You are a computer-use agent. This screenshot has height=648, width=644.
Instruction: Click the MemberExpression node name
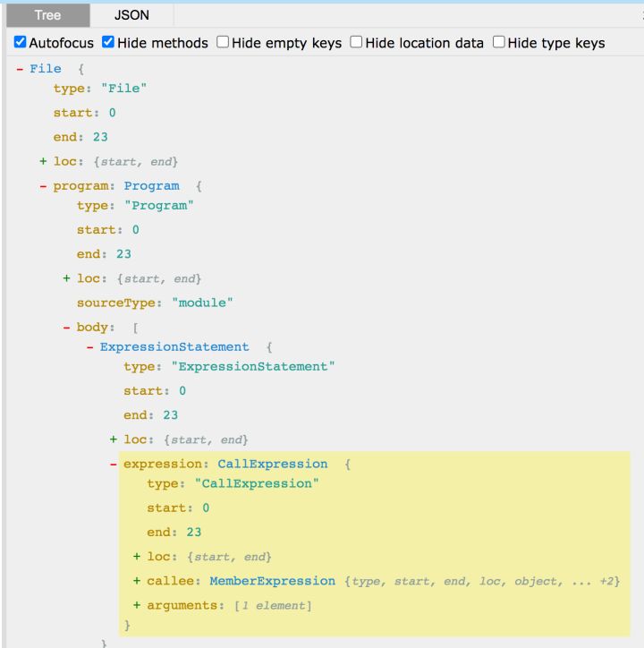coord(273,581)
